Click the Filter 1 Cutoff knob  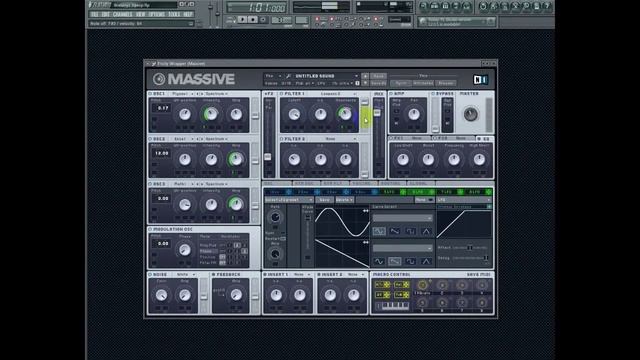click(x=294, y=115)
